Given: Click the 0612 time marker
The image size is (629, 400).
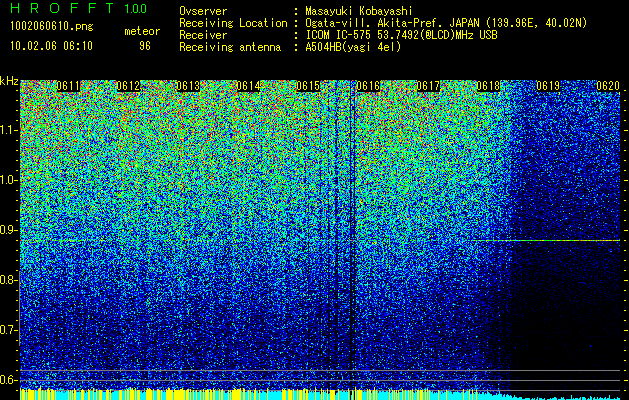Looking at the screenshot, I should click(x=128, y=86).
